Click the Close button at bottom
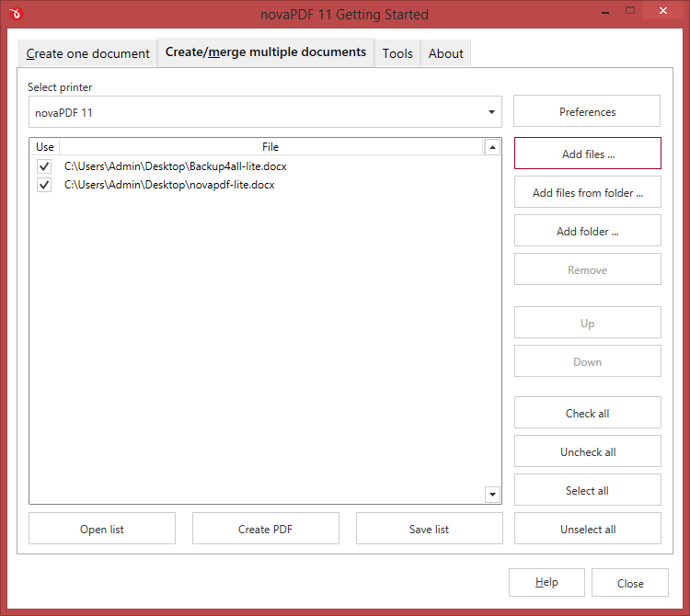Screen dimensions: 690x616 click(630, 583)
